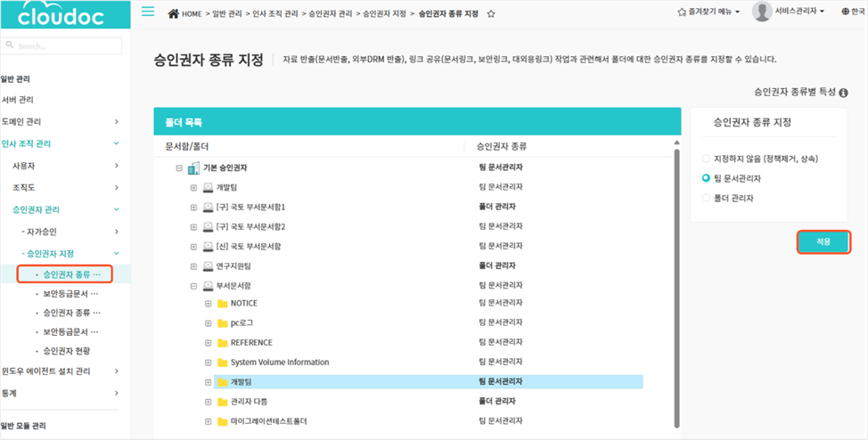Click the 적용 button
This screenshot has width=868, height=440.
[x=822, y=242]
